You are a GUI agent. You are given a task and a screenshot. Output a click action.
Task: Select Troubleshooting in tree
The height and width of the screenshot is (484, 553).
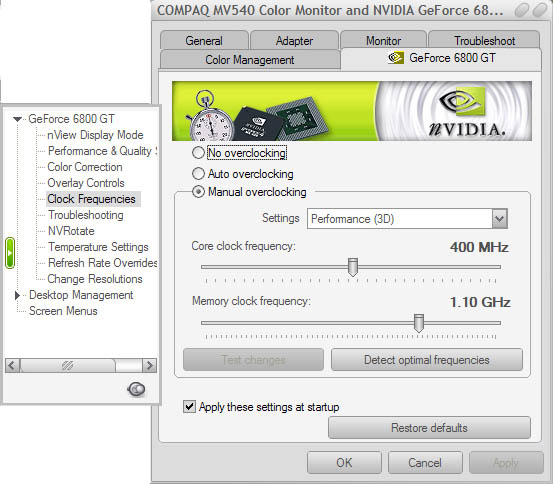[x=86, y=215]
